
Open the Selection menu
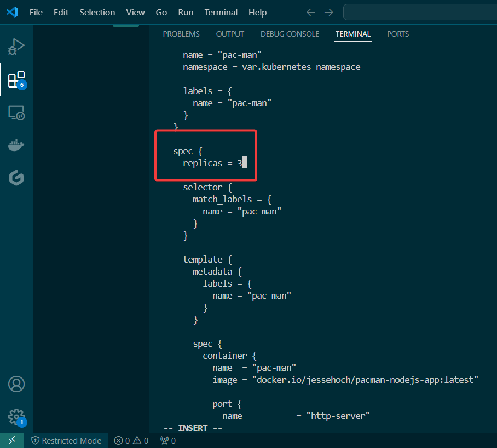97,12
